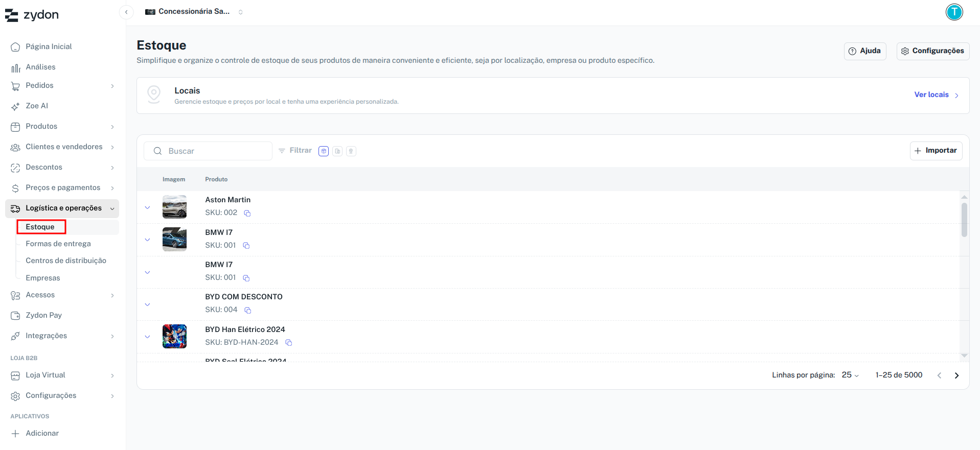The width and height of the screenshot is (980, 450).
Task: Copy the BYD-HAN-2024 SKU
Action: tap(289, 343)
